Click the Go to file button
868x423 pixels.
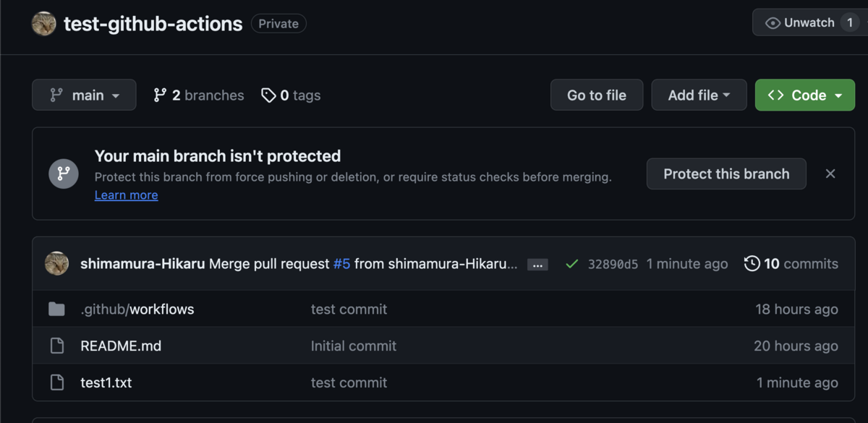point(597,95)
